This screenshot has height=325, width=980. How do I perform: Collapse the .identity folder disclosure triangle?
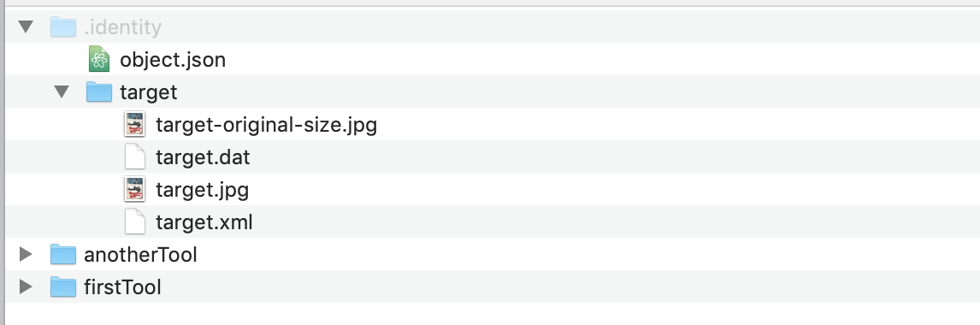tap(26, 27)
